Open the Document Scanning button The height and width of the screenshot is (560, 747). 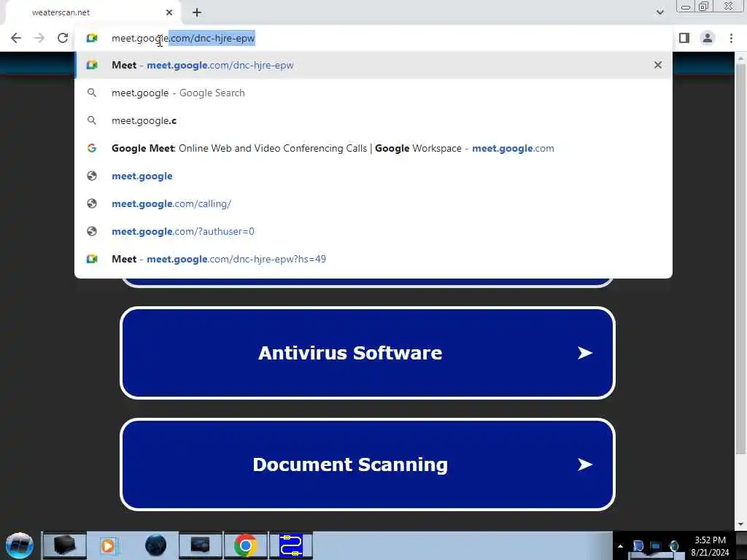point(368,464)
